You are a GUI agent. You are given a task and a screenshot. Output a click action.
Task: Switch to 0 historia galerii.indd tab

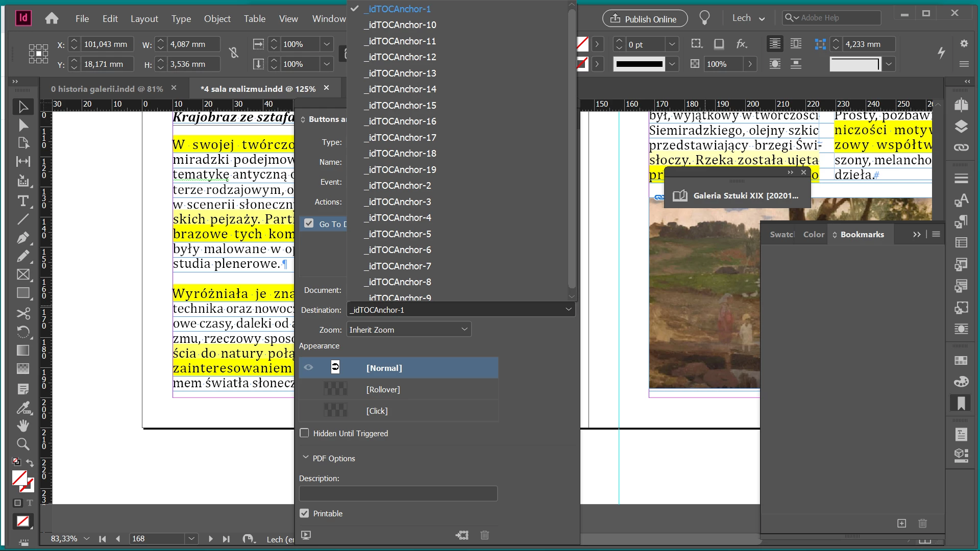[107, 89]
